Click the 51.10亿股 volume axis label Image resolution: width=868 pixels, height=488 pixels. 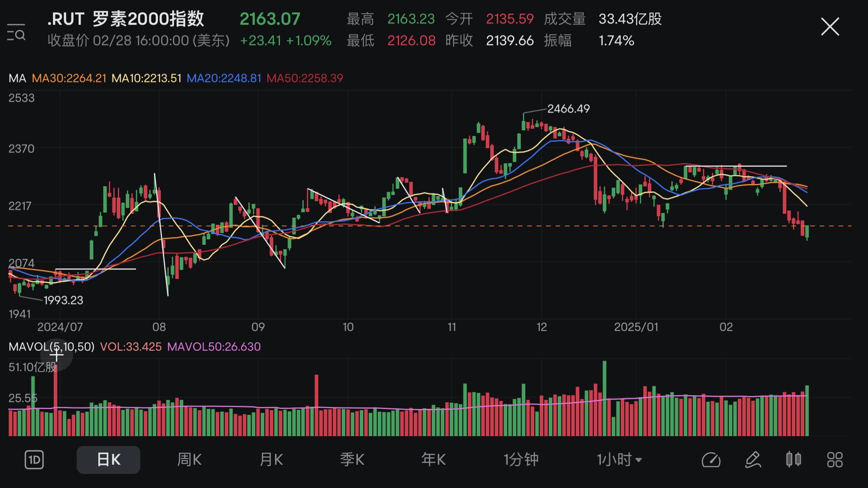pyautogui.click(x=33, y=367)
